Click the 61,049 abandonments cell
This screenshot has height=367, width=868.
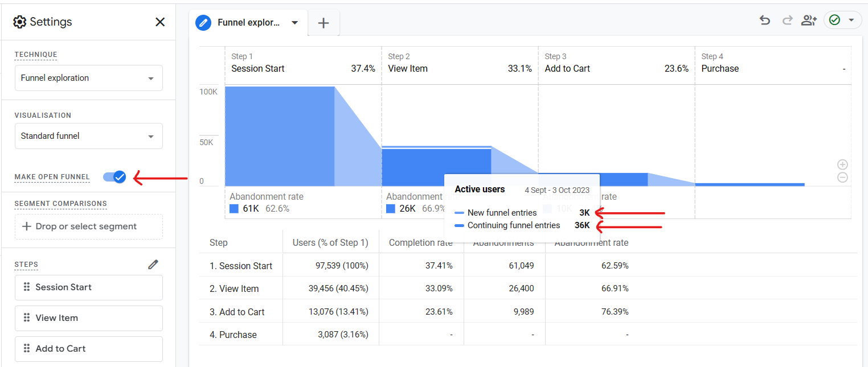(x=521, y=266)
